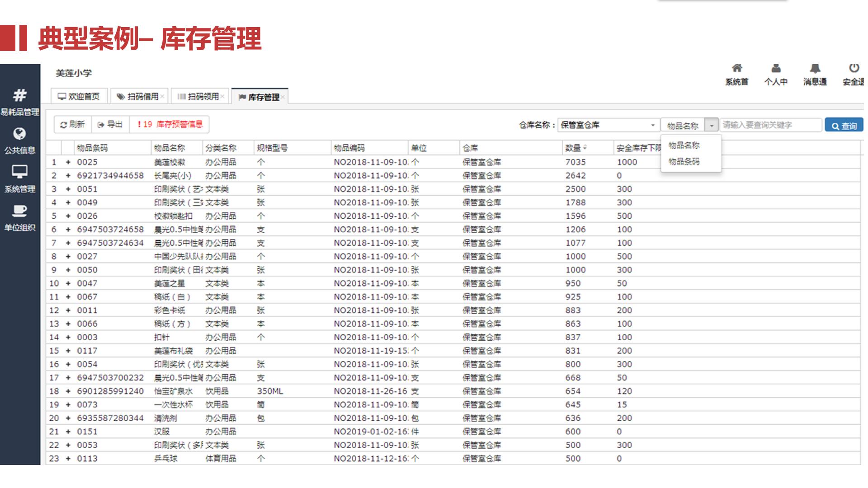Open 公共信息 globe icon in sidebar
This screenshot has width=868, height=488.
(19, 134)
